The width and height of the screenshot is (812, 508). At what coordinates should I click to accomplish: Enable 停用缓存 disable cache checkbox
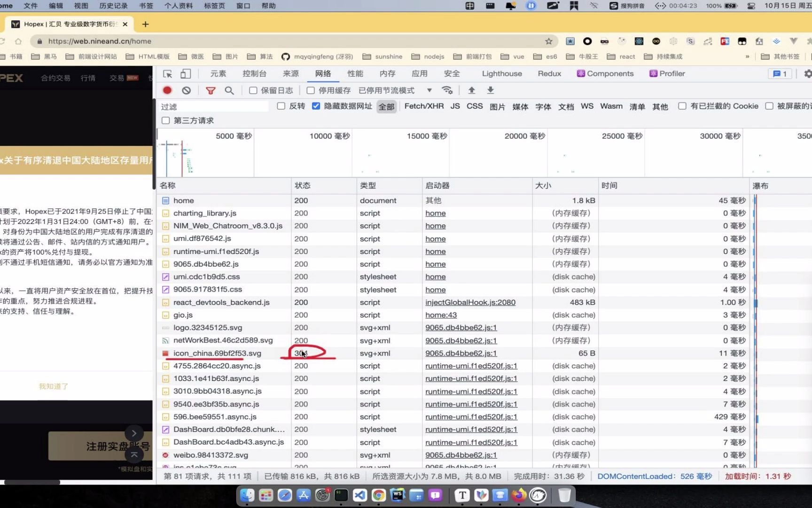[311, 90]
